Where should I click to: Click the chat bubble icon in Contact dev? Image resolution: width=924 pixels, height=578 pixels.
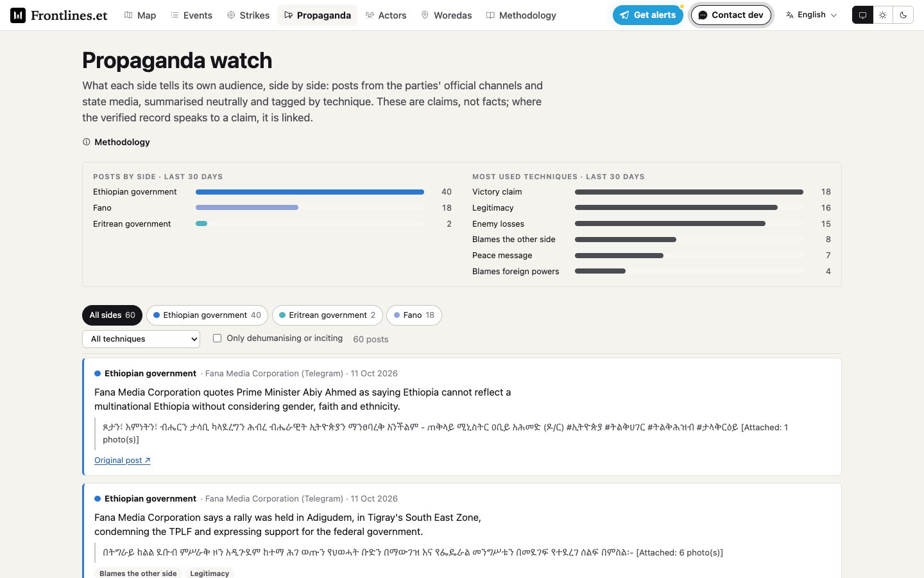pyautogui.click(x=703, y=15)
